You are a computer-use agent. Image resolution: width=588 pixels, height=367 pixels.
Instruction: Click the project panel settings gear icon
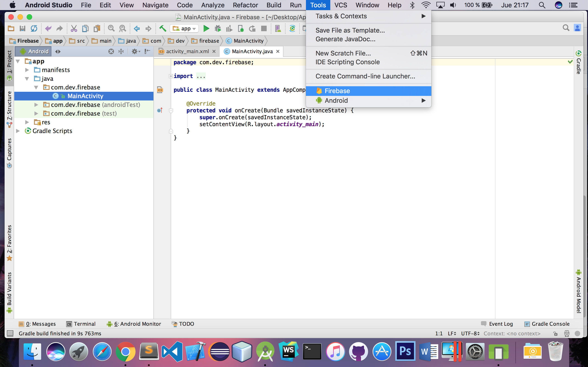pos(135,51)
